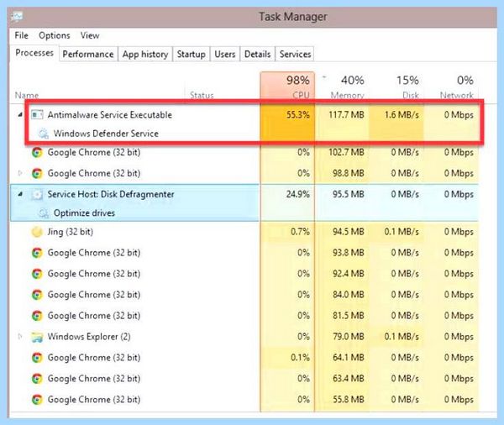
Task: Click Chrome icon in the 64.1 MB row
Action: coord(37,358)
